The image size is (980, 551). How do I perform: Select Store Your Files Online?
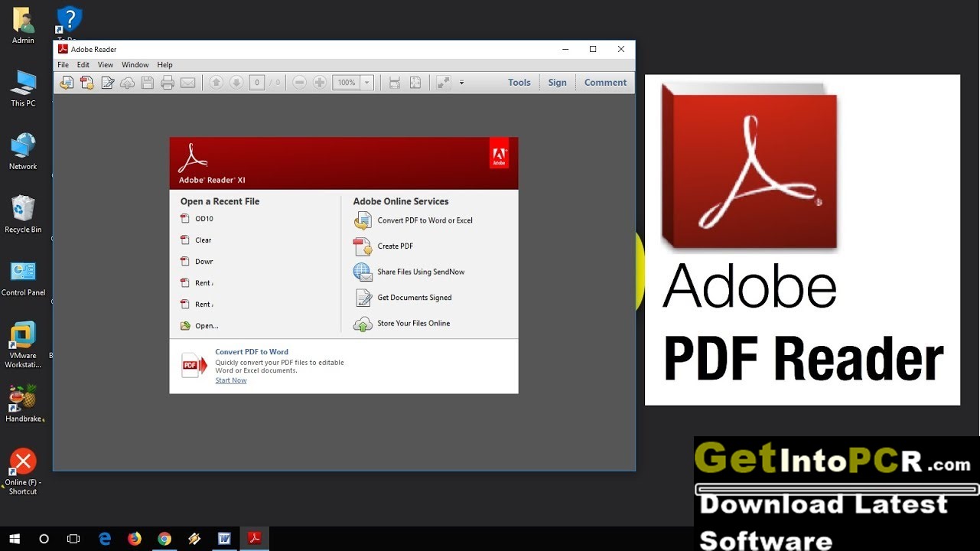tap(402, 324)
